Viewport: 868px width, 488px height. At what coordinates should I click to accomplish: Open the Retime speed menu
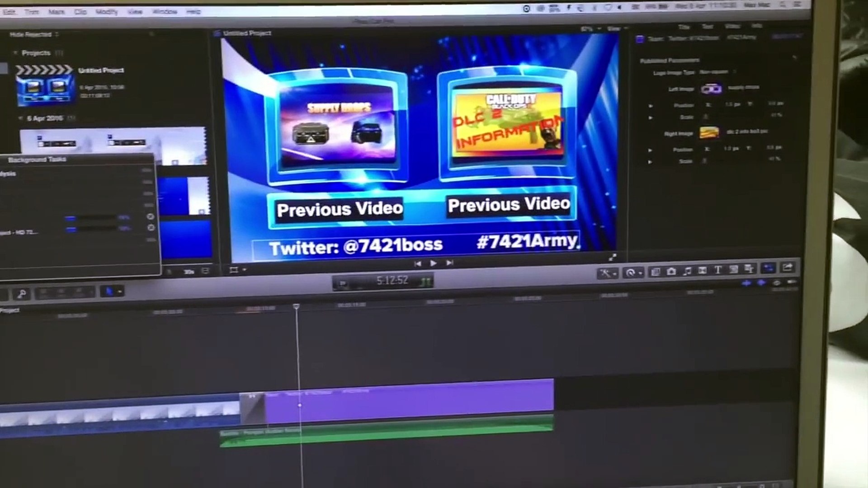click(633, 272)
